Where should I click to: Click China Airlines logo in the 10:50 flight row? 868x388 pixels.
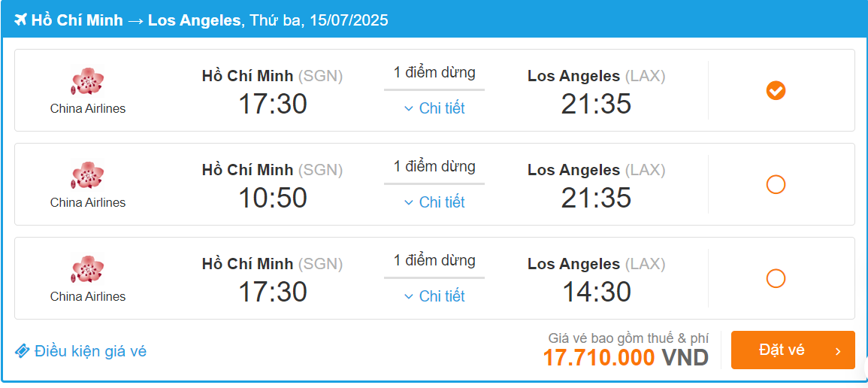[87, 175]
